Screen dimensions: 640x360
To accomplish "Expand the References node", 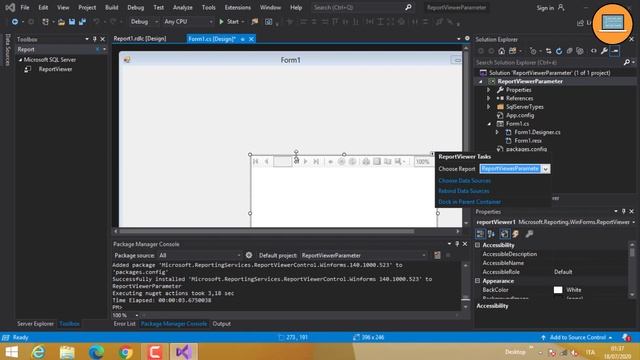I will [489, 98].
